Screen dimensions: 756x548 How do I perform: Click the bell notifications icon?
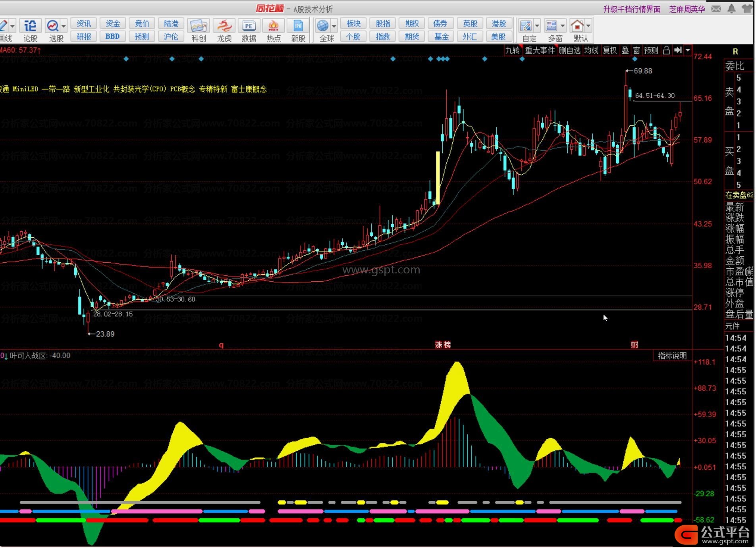731,9
